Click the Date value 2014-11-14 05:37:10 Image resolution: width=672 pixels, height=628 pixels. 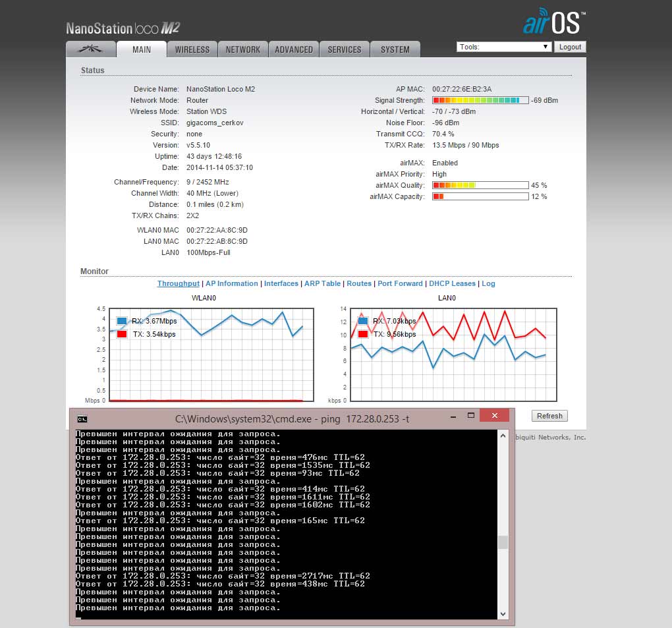[x=219, y=167]
